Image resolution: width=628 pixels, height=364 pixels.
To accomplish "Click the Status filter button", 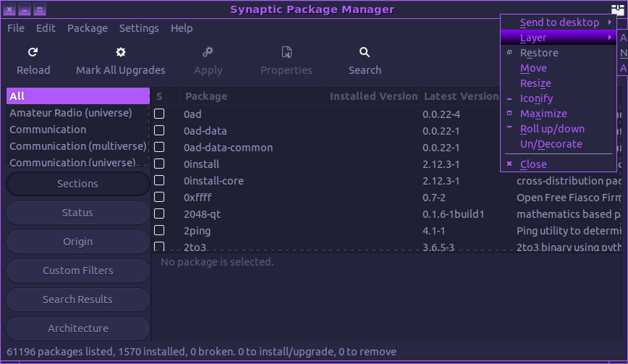I will 77,213.
